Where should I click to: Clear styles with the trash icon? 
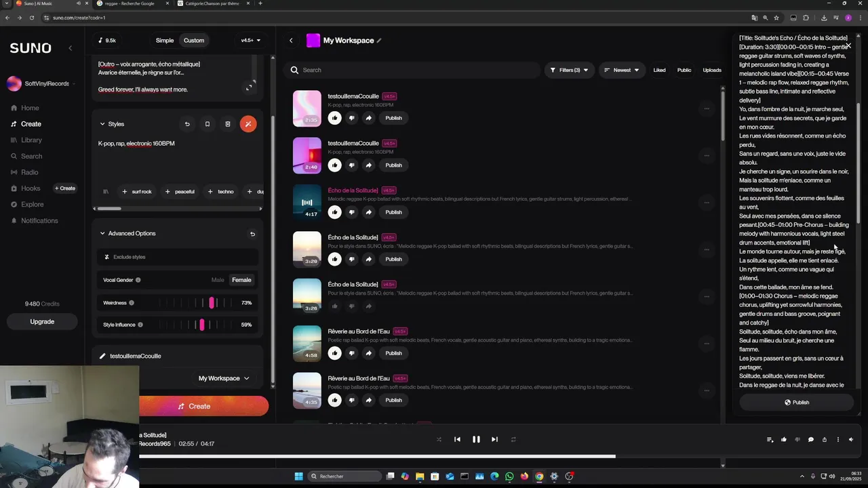228,124
